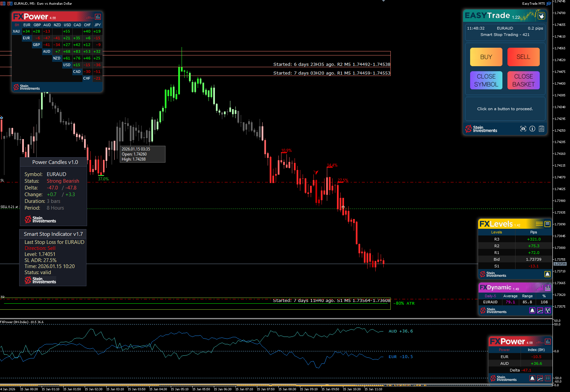
Task: Click the AUD +36.6 index value
Action: coord(536,363)
